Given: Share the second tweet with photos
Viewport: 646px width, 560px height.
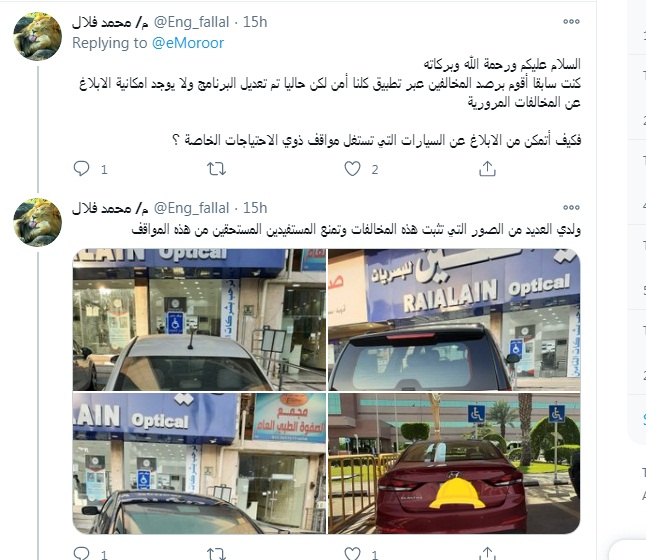Looking at the screenshot, I should [x=487, y=553].
